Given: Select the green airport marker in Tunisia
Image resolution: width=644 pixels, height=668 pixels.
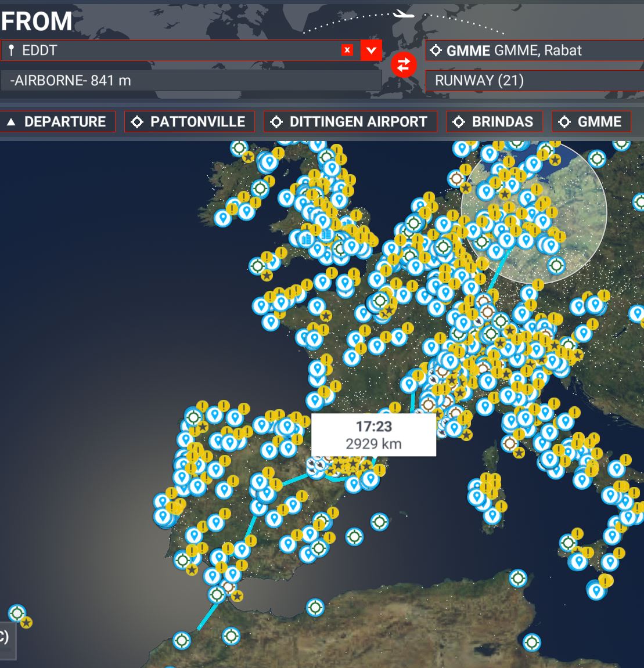Looking at the screenshot, I should [531, 642].
